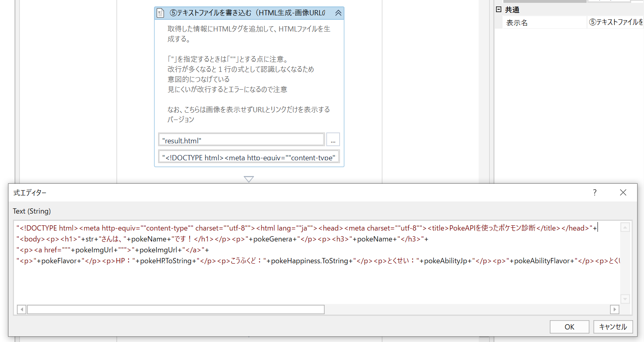Edit the "result.html" file name field

click(x=241, y=140)
